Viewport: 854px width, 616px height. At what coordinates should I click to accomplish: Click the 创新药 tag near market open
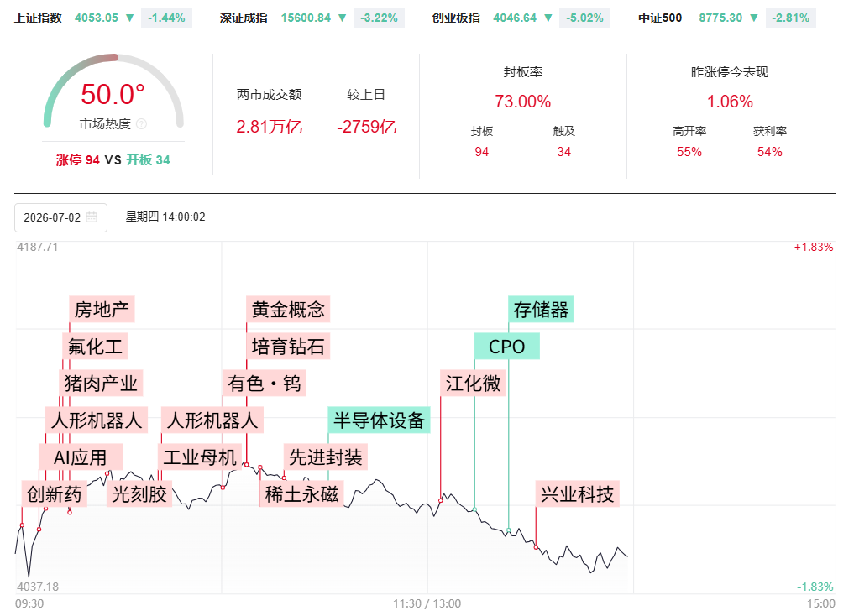[55, 494]
